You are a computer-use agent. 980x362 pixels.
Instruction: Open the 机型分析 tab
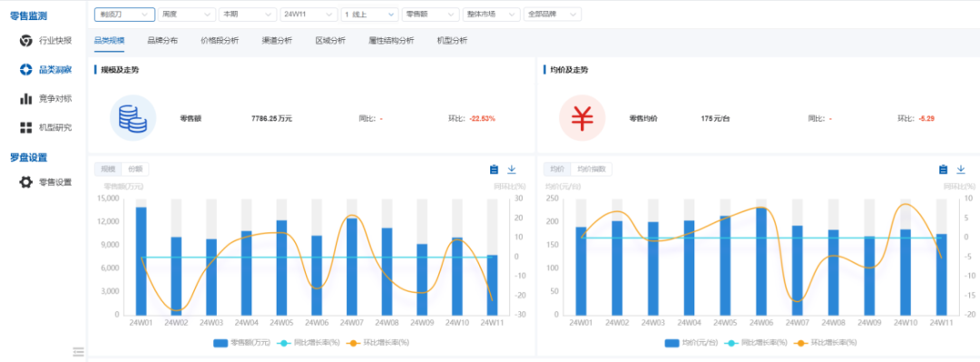tap(452, 41)
